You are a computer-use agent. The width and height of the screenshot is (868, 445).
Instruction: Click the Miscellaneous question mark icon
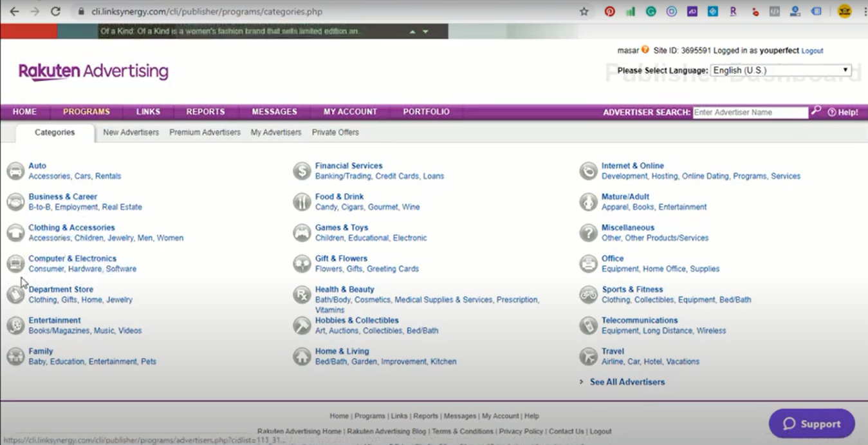[588, 233]
